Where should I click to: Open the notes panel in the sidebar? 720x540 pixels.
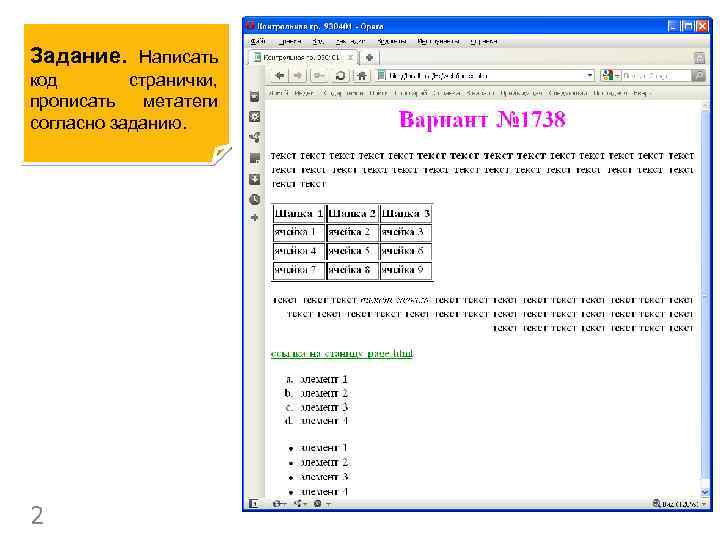tap(254, 158)
